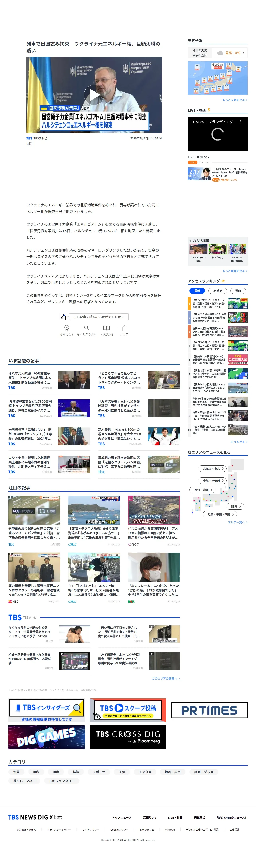Follow the もっと動画を見る link

click(235, 271)
